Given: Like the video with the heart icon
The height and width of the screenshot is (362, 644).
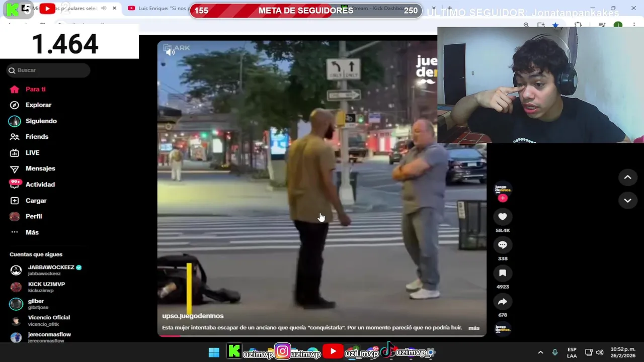Looking at the screenshot, I should (x=502, y=217).
